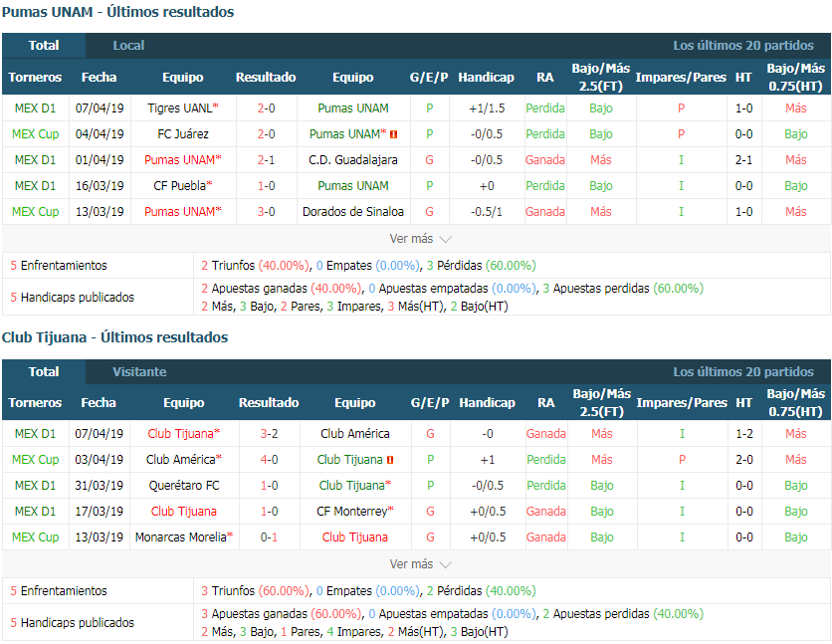Switch to the Local tab
The width and height of the screenshot is (832, 644).
pyautogui.click(x=128, y=46)
